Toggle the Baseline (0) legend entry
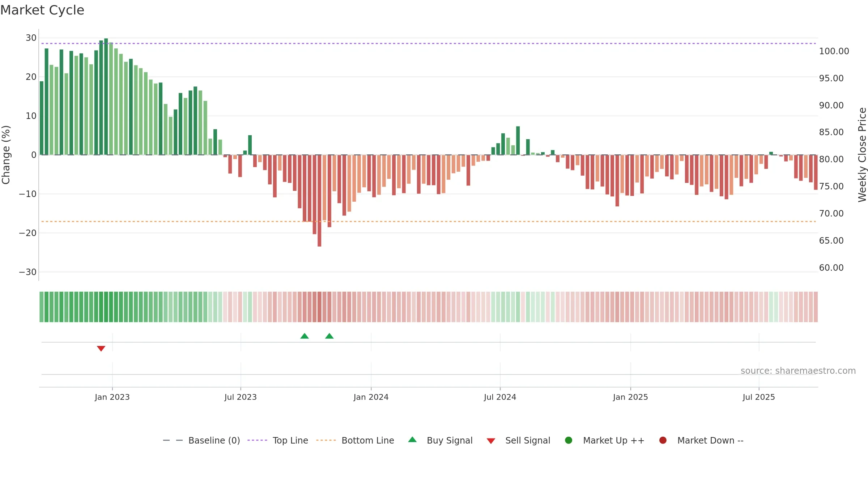This screenshot has height=488, width=868. 201,440
